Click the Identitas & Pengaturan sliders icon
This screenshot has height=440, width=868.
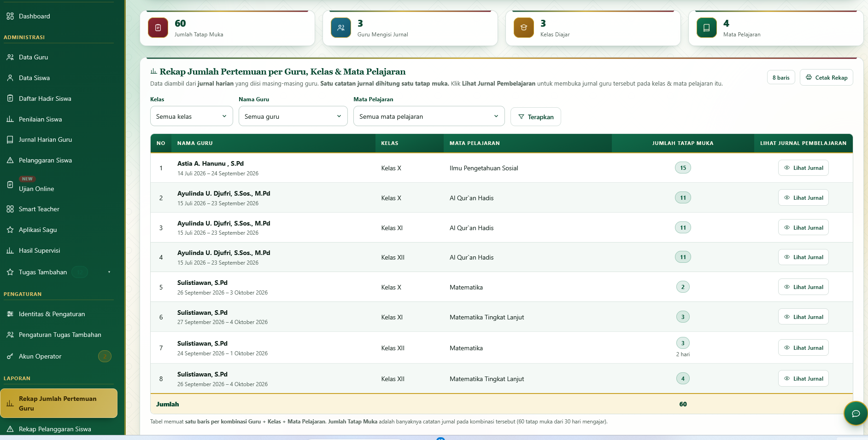click(10, 314)
